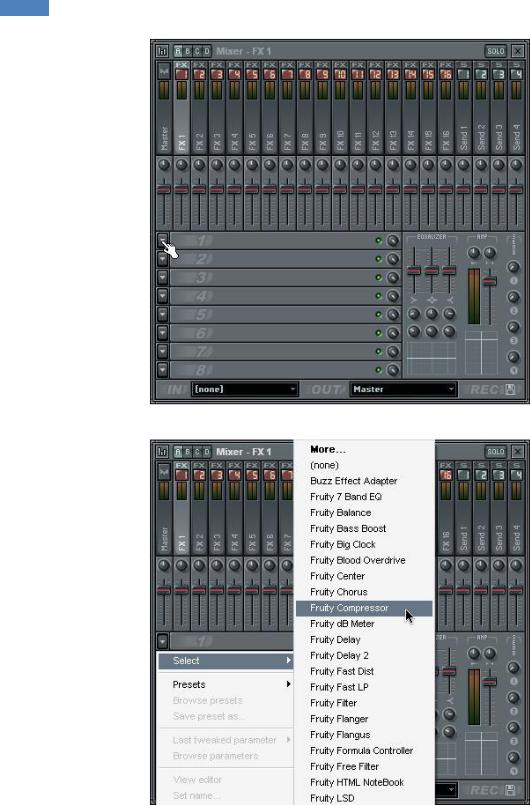Select FX 3 track in mixer with plugin menu
The height and width of the screenshot is (805, 530).
(x=217, y=507)
